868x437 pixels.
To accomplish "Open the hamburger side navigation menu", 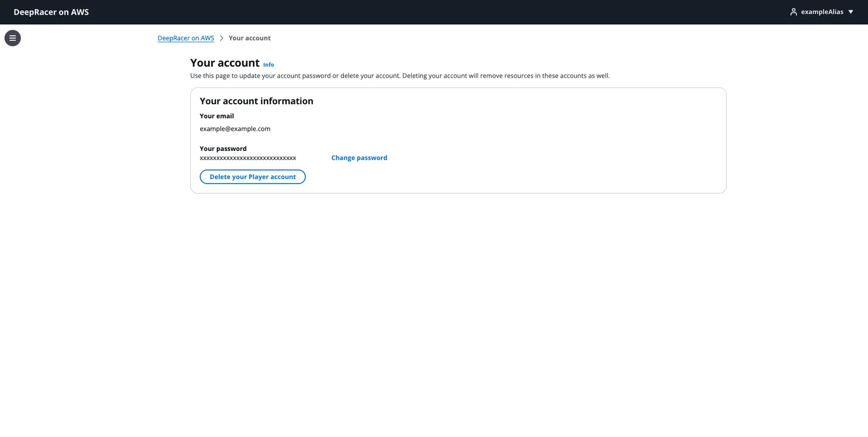I will (x=12, y=38).
